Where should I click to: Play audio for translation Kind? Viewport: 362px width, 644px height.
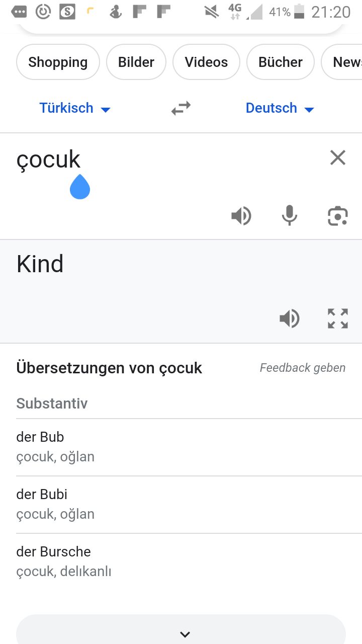(290, 318)
